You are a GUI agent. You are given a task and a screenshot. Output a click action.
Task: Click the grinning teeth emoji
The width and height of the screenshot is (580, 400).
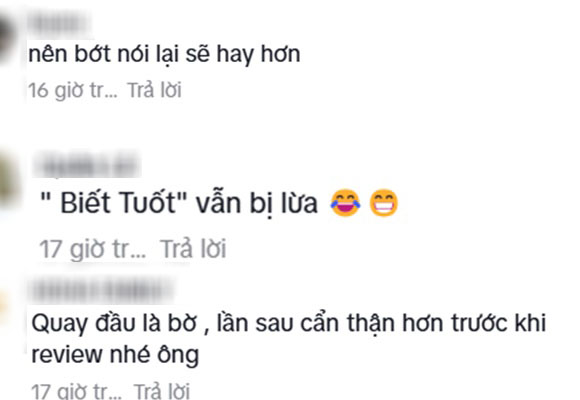(384, 203)
